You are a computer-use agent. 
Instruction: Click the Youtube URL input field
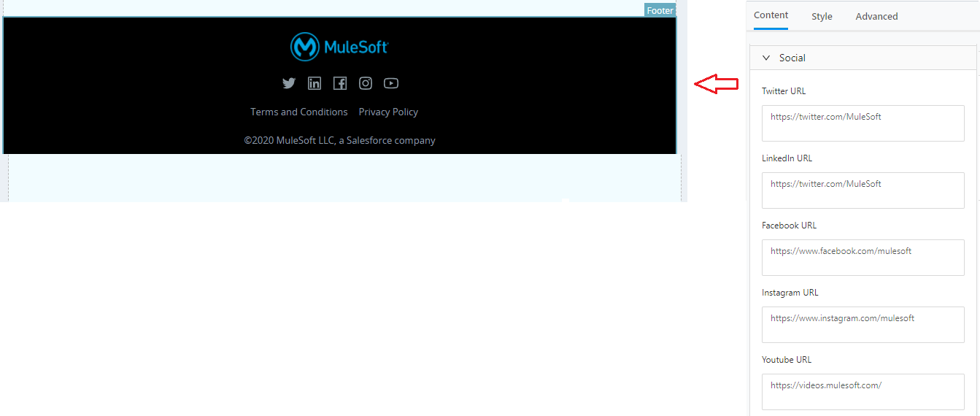[x=863, y=392]
